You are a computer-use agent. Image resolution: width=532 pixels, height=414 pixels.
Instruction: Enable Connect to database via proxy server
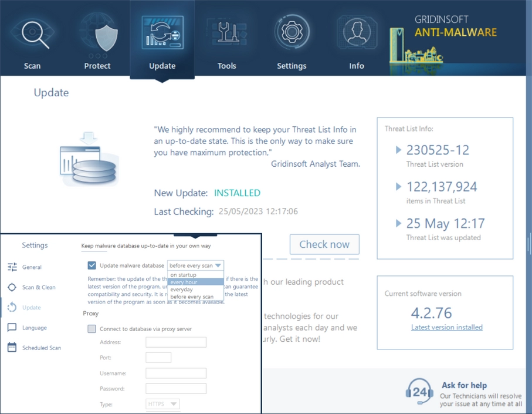pyautogui.click(x=92, y=329)
